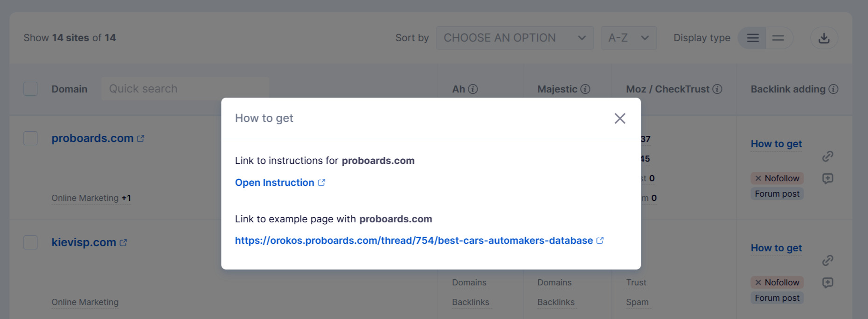Image resolution: width=868 pixels, height=319 pixels.
Task: Click the link chain icon for proboards.com
Action: [828, 156]
